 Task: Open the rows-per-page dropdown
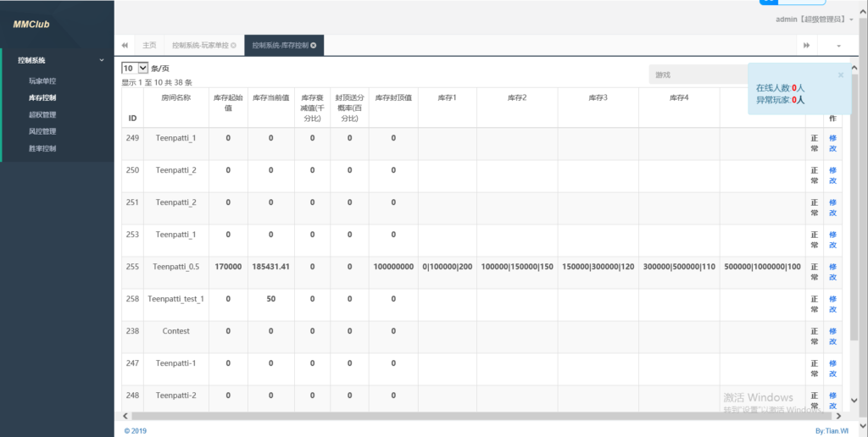point(135,68)
